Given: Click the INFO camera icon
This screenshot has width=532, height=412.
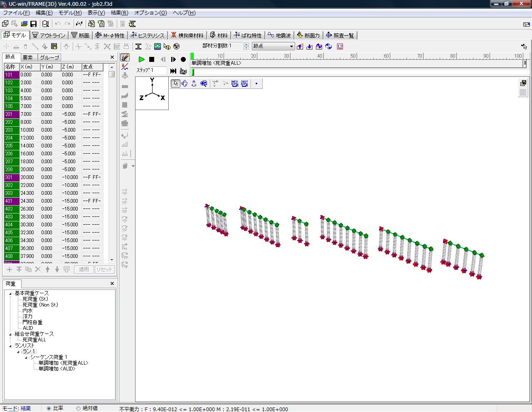Looking at the screenshot, I should pos(234,83).
